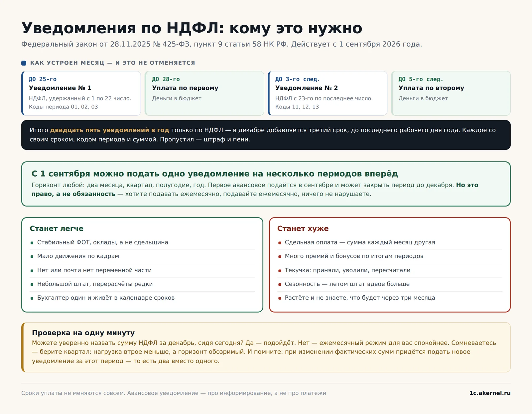Click the "ДО 3-го след." deadline label
Screen dimensions: 532x414
pyautogui.click(x=298, y=79)
